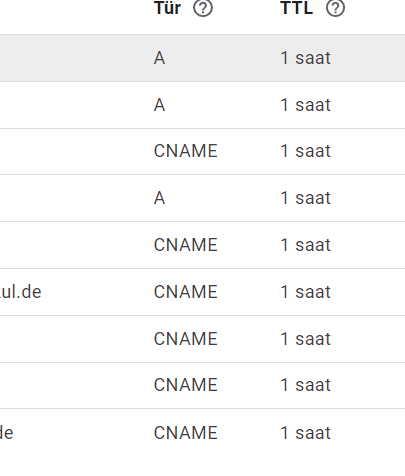
Task: Click the TTL value of first CNAME row
Action: [305, 151]
